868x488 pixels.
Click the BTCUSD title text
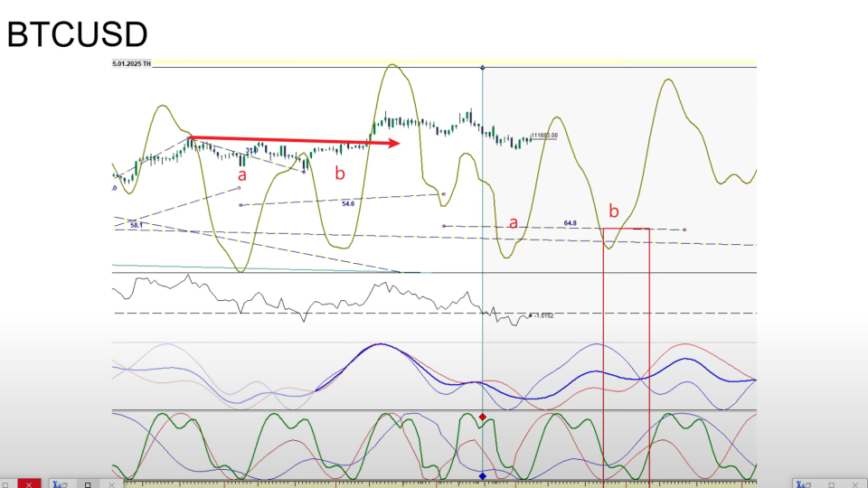pyautogui.click(x=77, y=34)
